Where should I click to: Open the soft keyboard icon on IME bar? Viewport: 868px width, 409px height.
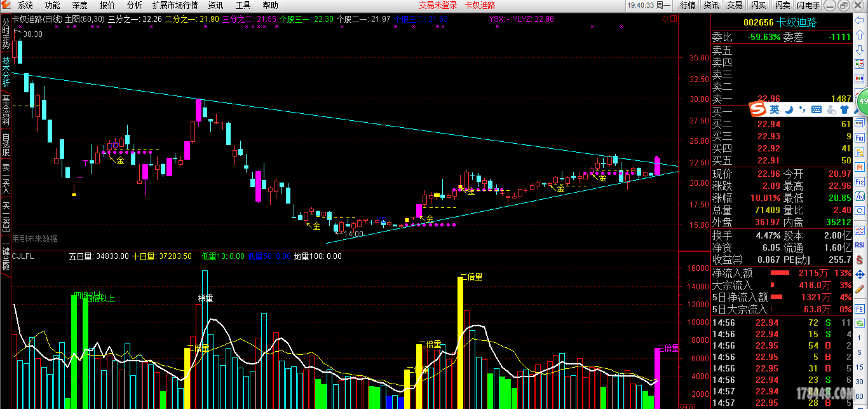coord(816,109)
